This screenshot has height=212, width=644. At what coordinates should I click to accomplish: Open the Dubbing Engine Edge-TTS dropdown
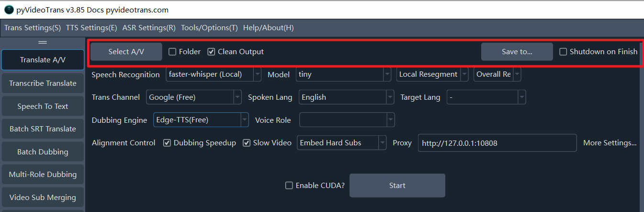pyautogui.click(x=201, y=120)
